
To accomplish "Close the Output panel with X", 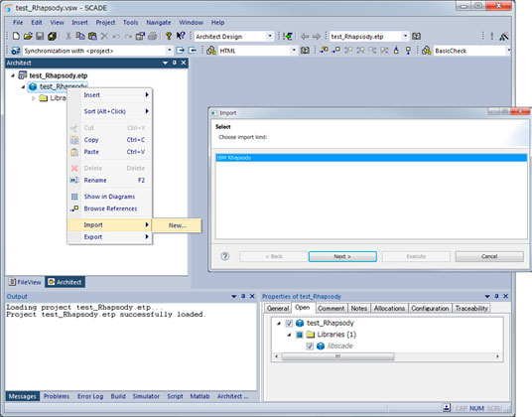I will click(x=252, y=296).
